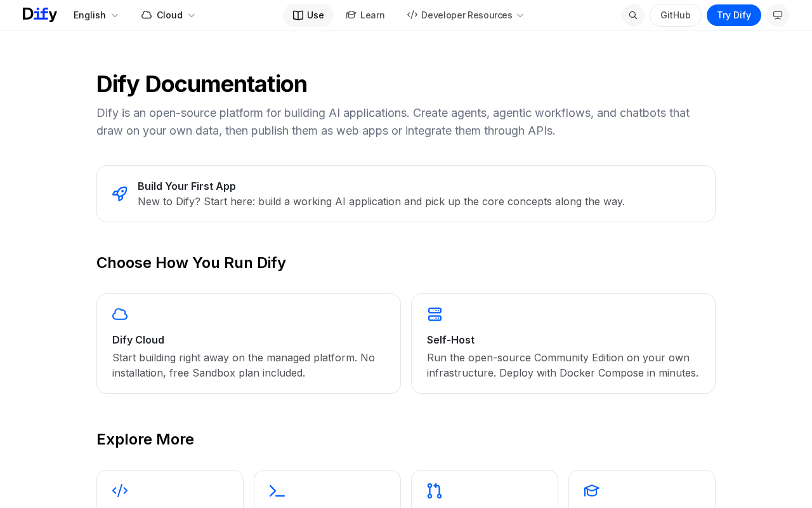Click the graduation cap icon card
This screenshot has width=812, height=508.
[642, 489]
